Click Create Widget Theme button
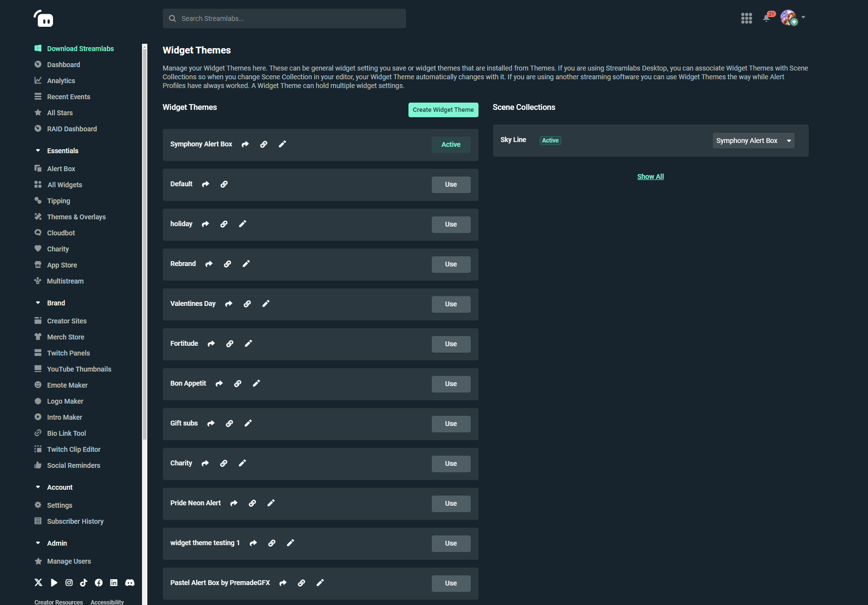Screen dimensions: 868x605 point(443,110)
